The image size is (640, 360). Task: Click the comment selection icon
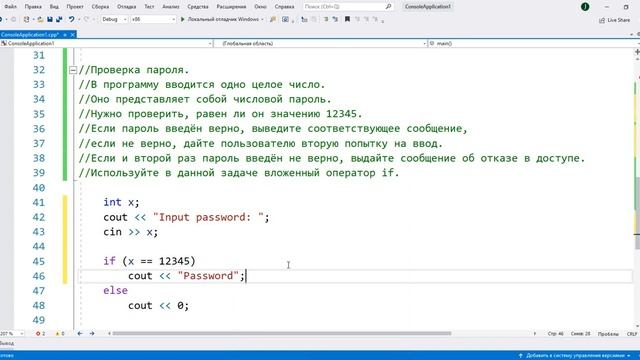326,19
